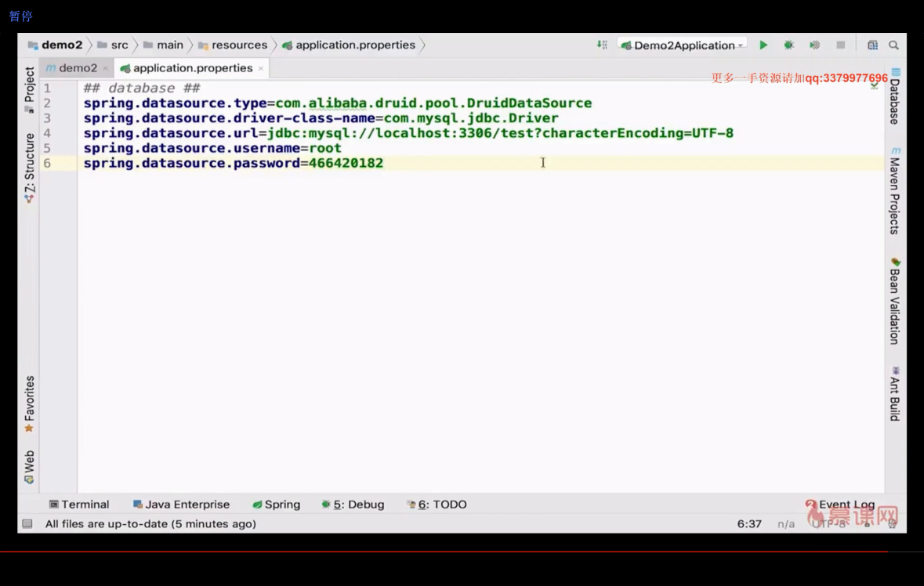The width and height of the screenshot is (924, 586).
Task: Open the Database tool window
Action: click(x=895, y=96)
